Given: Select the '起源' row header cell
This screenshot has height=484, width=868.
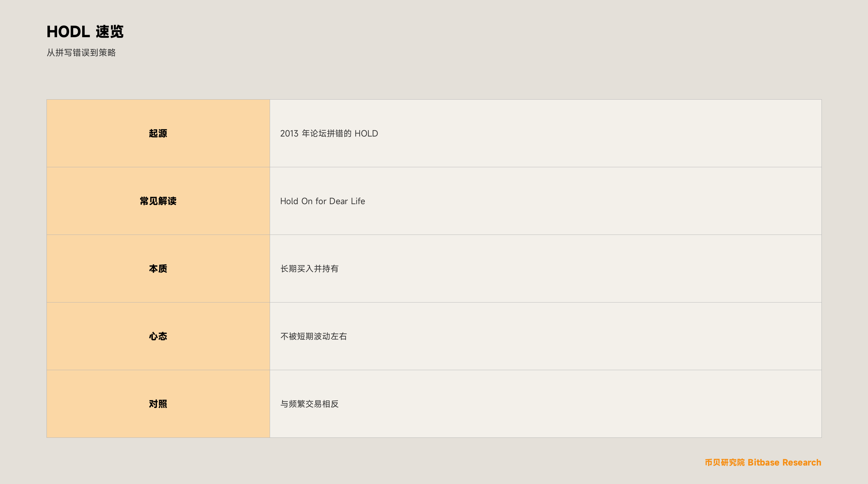Looking at the screenshot, I should [158, 133].
